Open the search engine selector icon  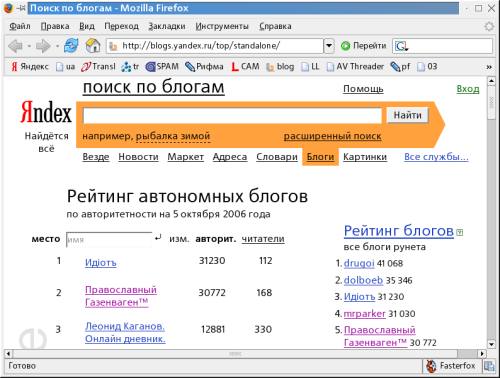(x=401, y=46)
